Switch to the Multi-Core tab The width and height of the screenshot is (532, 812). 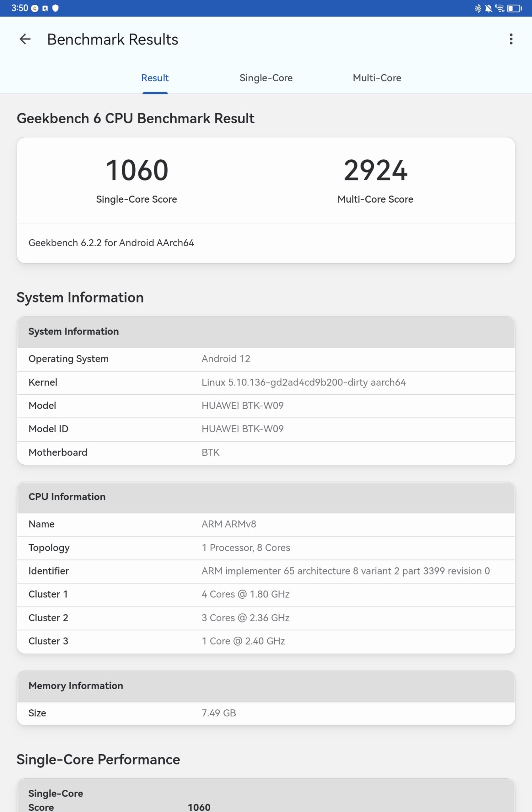point(377,78)
